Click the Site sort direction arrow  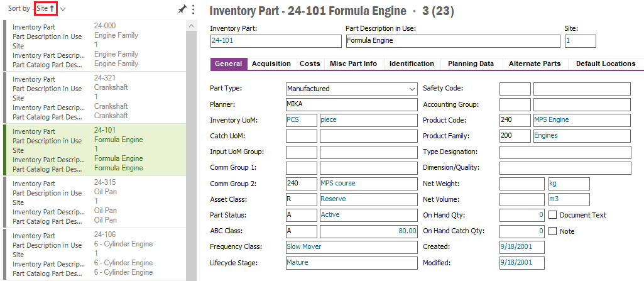(x=52, y=9)
